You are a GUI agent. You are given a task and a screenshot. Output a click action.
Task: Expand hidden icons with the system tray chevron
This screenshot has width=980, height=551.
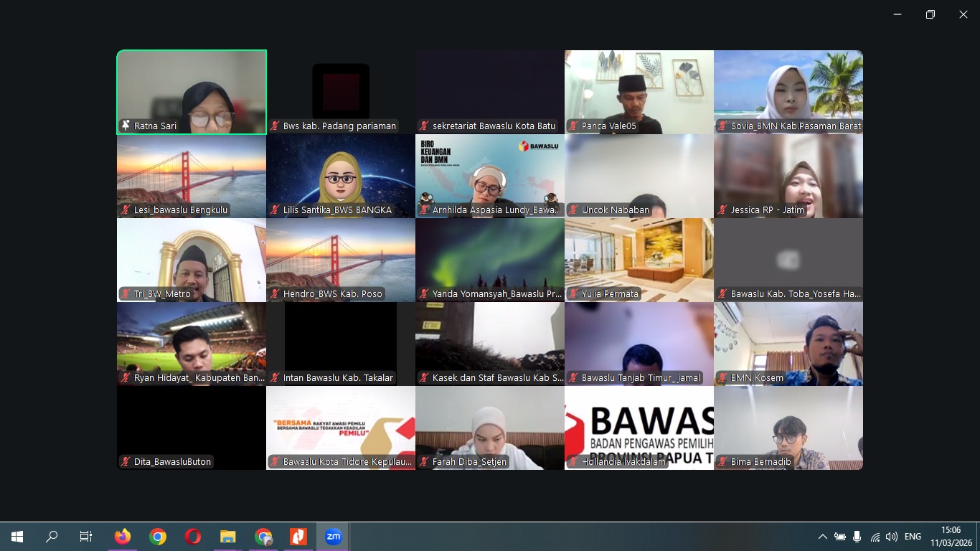pos(824,536)
